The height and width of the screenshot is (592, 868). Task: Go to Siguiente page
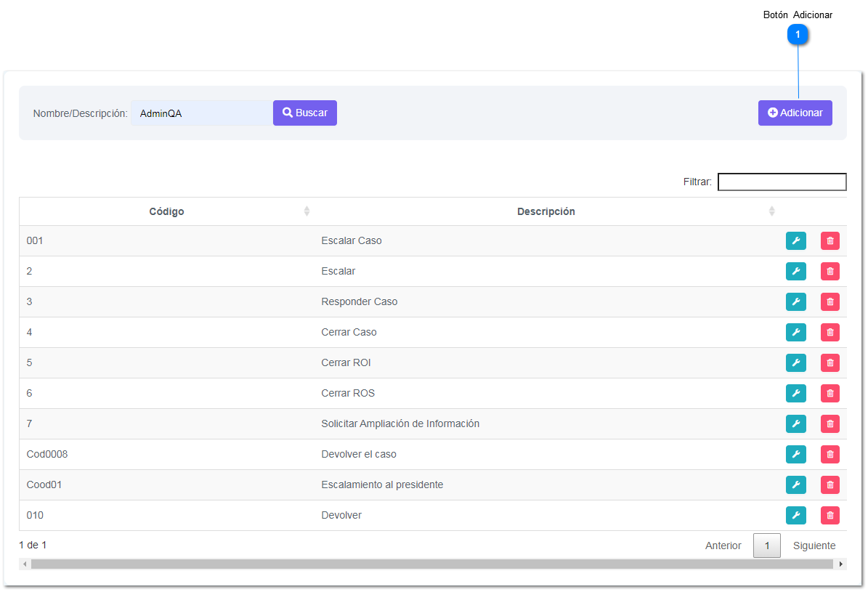[814, 546]
